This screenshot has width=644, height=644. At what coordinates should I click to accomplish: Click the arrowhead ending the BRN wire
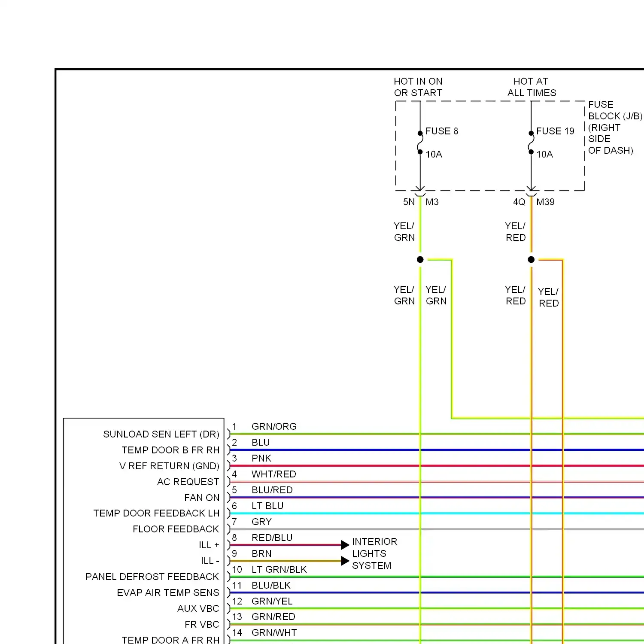pos(345,561)
